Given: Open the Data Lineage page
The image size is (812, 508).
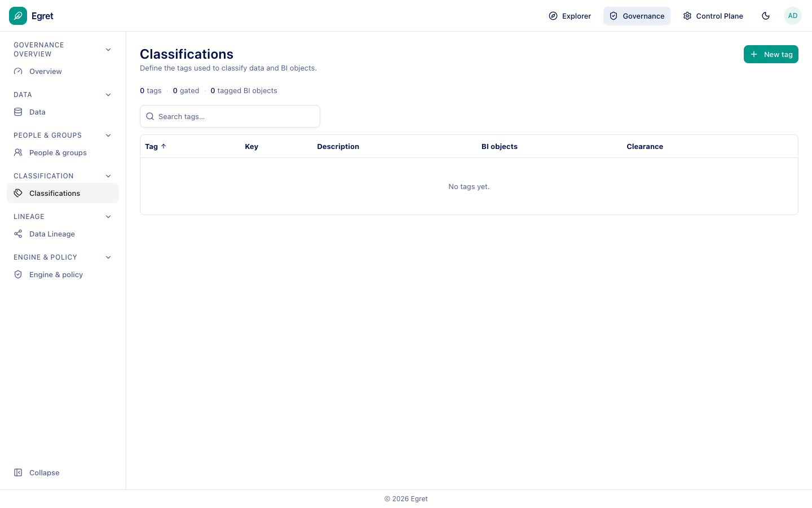Looking at the screenshot, I should click(x=63, y=234).
